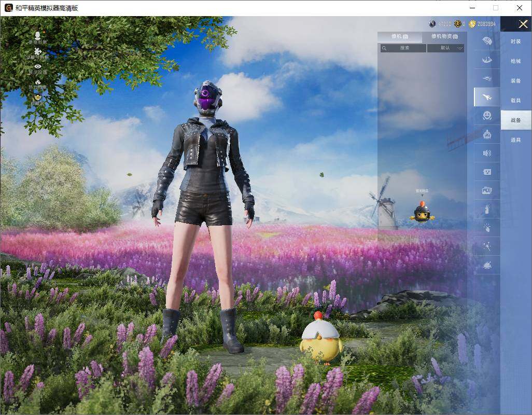The image size is (532, 415).
Task: Select the anchor-winged emblem category icon
Action: pyautogui.click(x=487, y=60)
